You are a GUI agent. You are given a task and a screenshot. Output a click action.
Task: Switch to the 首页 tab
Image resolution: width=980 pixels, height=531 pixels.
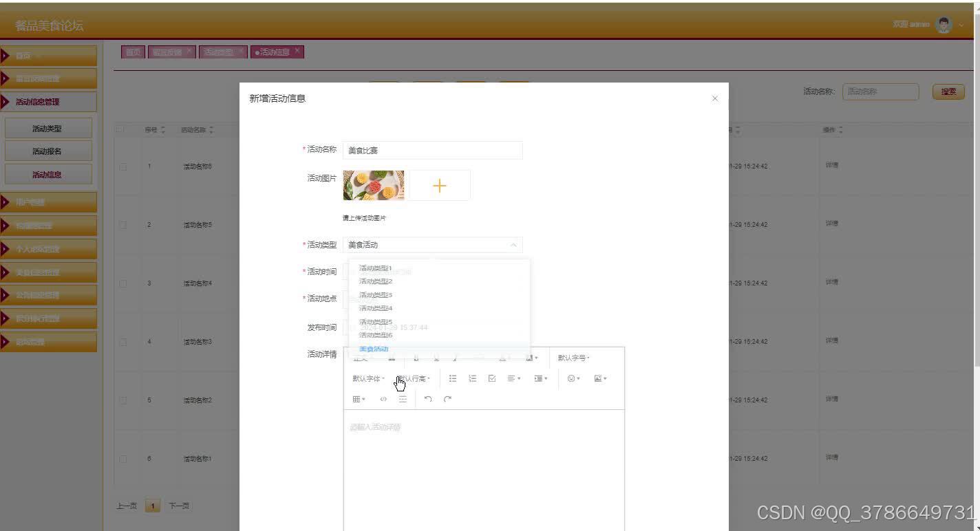pyautogui.click(x=133, y=52)
